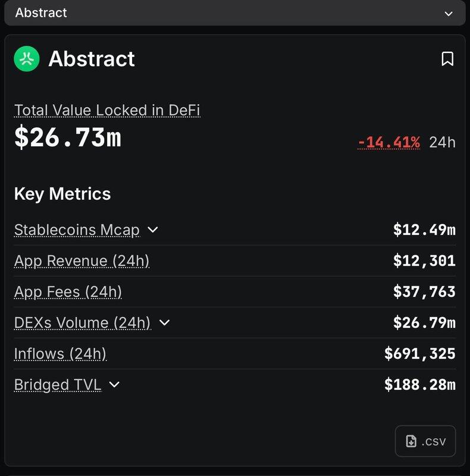Bookmark the Abstract chain

click(x=447, y=59)
